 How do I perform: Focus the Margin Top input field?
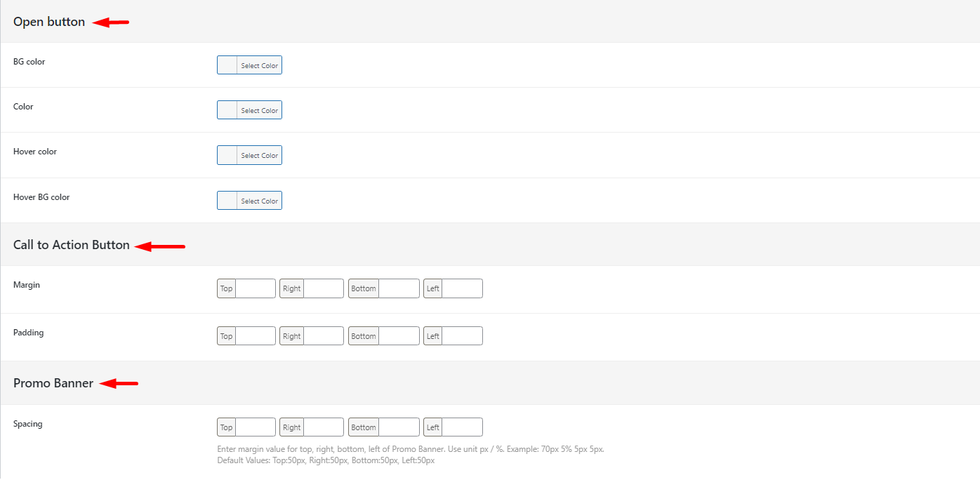(x=255, y=288)
